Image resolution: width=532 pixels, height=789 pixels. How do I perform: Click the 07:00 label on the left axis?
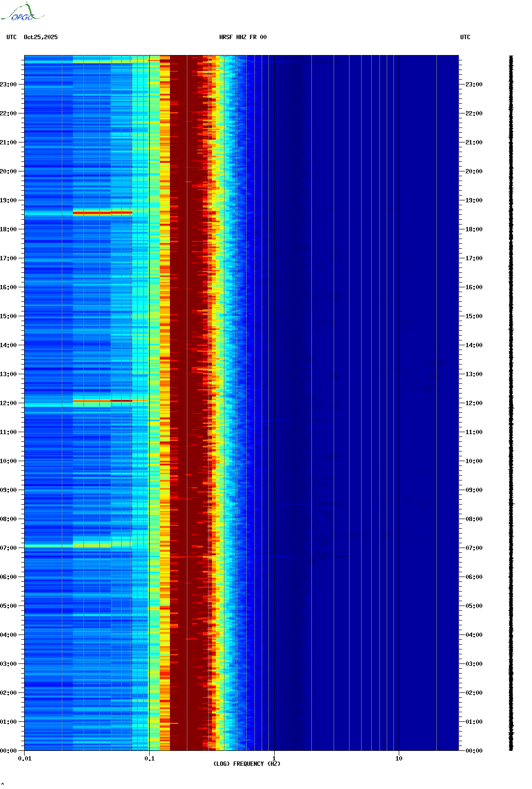point(8,548)
